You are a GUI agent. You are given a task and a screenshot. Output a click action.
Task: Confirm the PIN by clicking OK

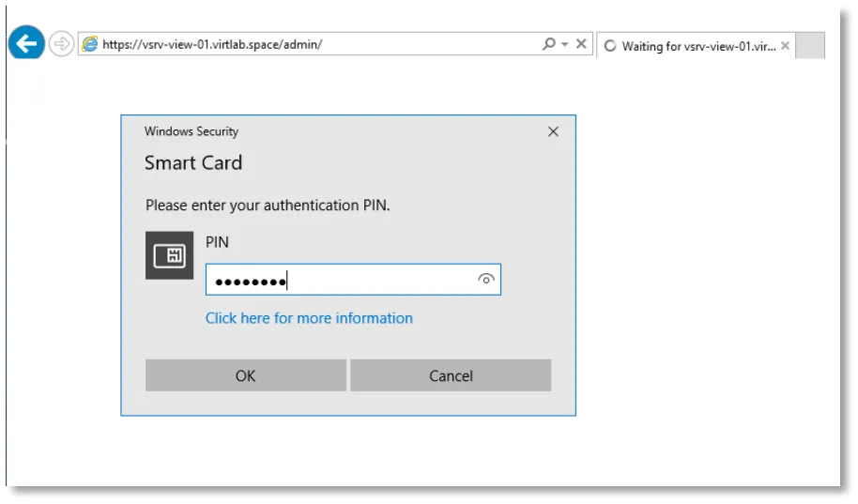pos(246,375)
